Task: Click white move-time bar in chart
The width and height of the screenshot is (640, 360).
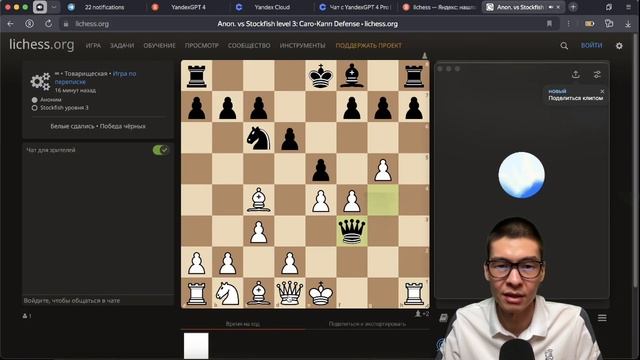Action: [x=196, y=346]
